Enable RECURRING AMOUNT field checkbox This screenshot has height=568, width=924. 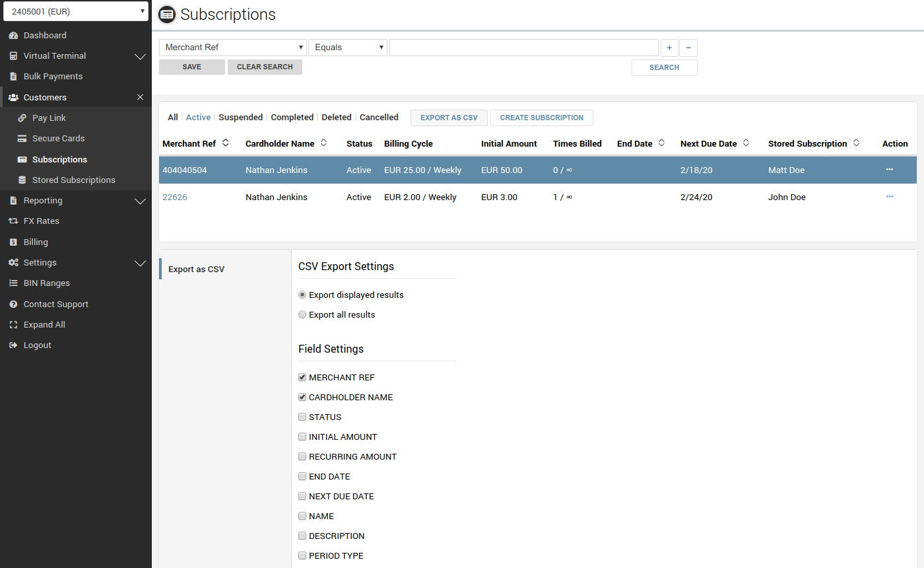click(x=302, y=457)
